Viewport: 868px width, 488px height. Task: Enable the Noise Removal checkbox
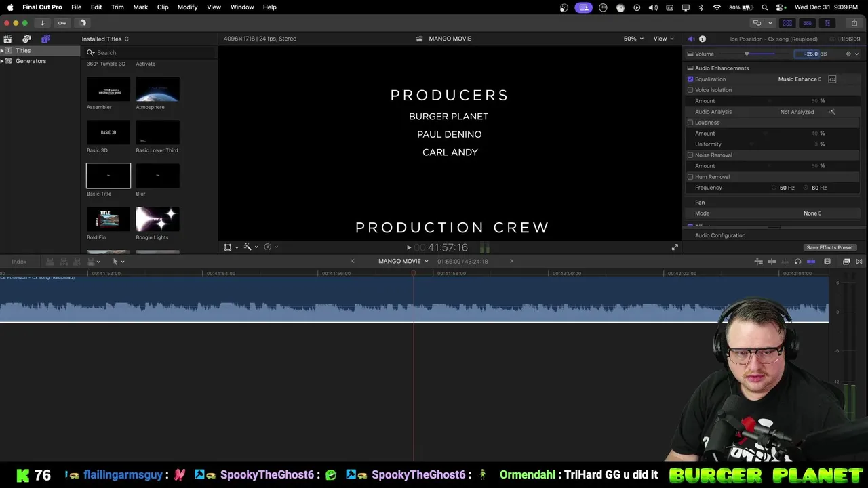click(x=690, y=155)
